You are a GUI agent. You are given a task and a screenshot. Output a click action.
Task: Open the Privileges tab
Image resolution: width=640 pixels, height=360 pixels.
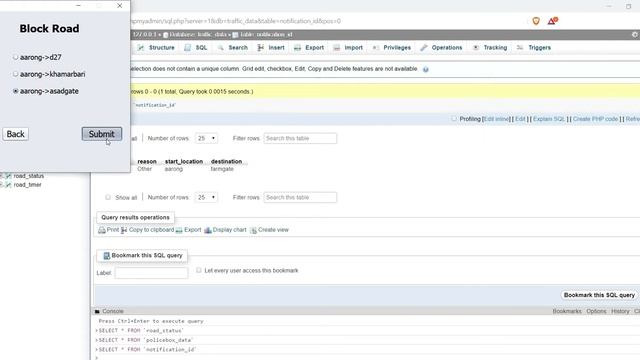pos(392,48)
